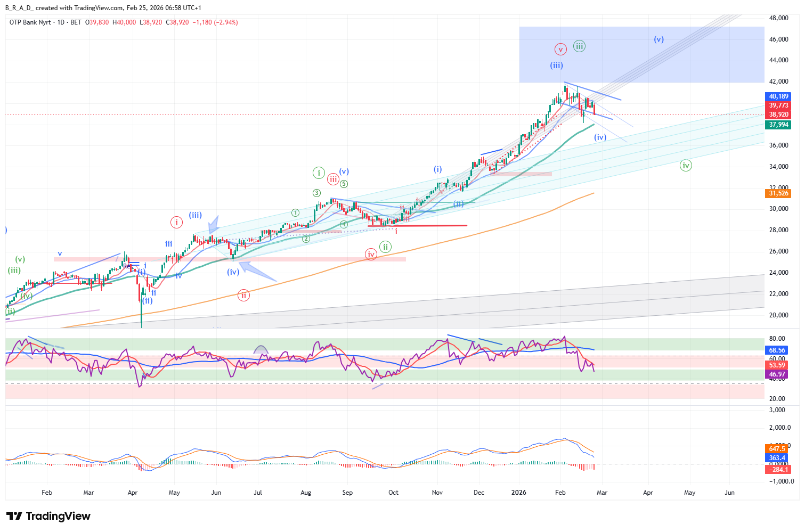The width and height of the screenshot is (805, 532).
Task: Click the OTP Bank Nyrt symbol title
Action: coord(30,22)
